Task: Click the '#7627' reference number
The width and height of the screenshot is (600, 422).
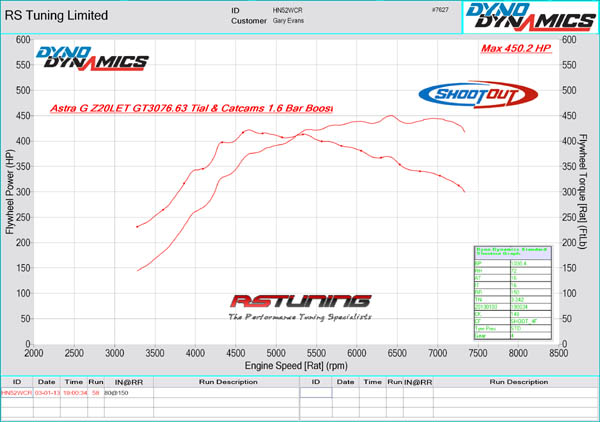Action: pyautogui.click(x=440, y=10)
